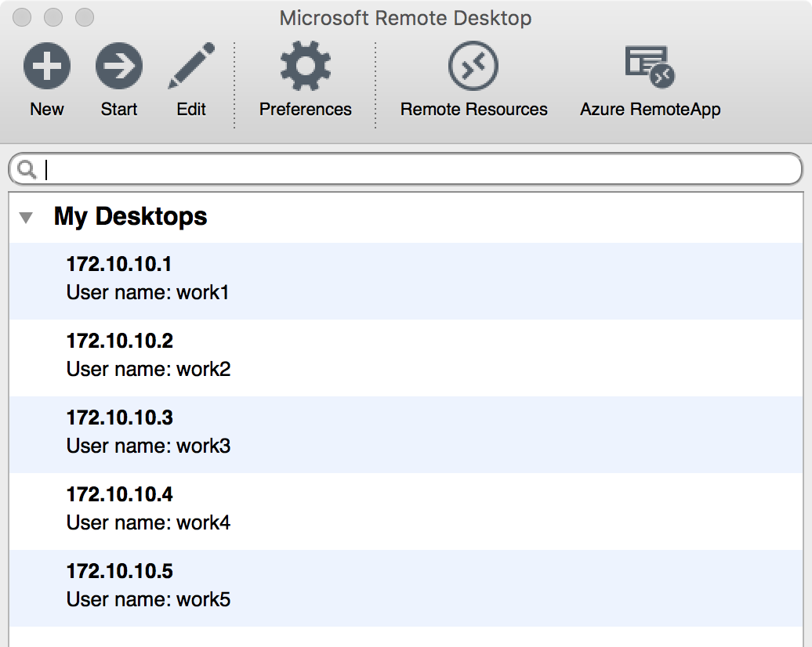
Task: Start the selected connection with the arrow icon
Action: pos(118,66)
